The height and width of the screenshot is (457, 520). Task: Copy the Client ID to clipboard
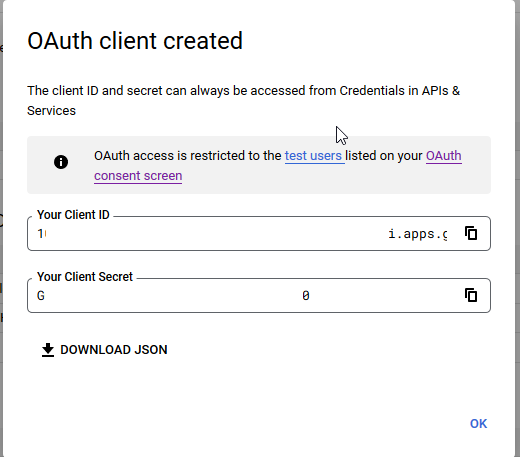coord(471,233)
